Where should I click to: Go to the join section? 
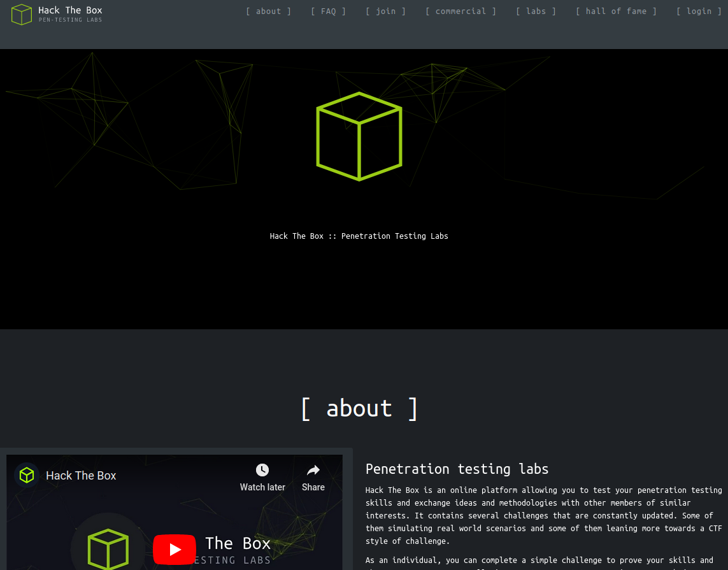[385, 11]
